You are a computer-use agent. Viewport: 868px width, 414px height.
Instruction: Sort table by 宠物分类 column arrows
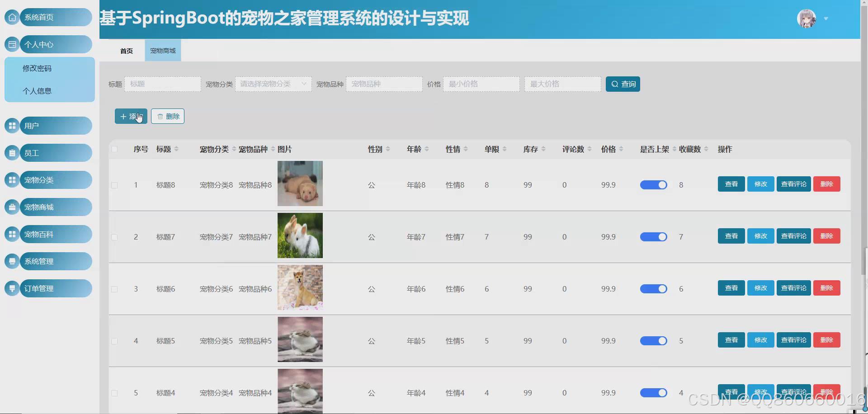pyautogui.click(x=234, y=149)
